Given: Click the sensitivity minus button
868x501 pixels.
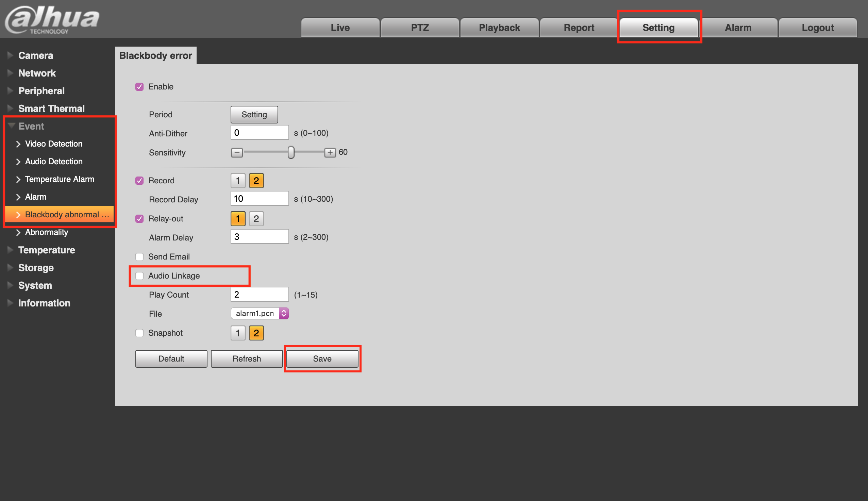Looking at the screenshot, I should (237, 152).
